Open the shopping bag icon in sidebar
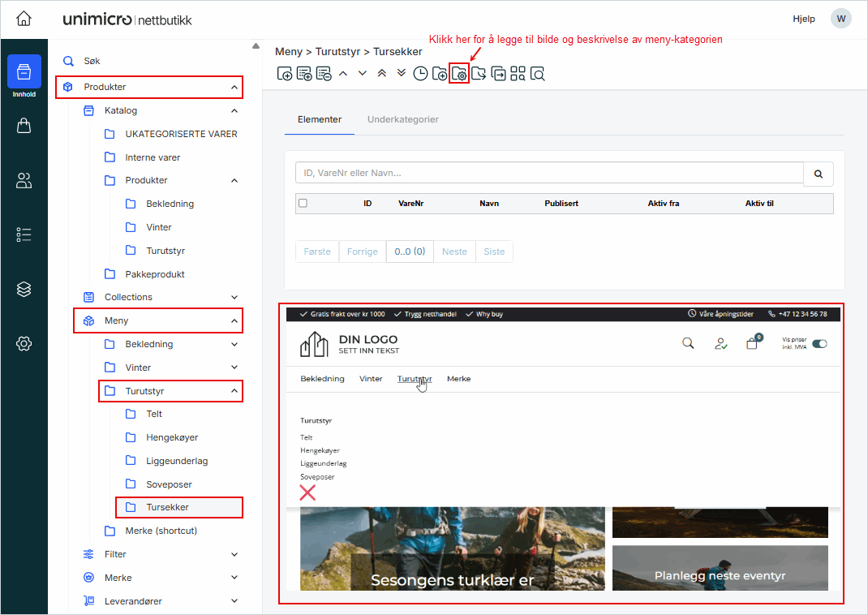The width and height of the screenshot is (868, 615). click(24, 126)
